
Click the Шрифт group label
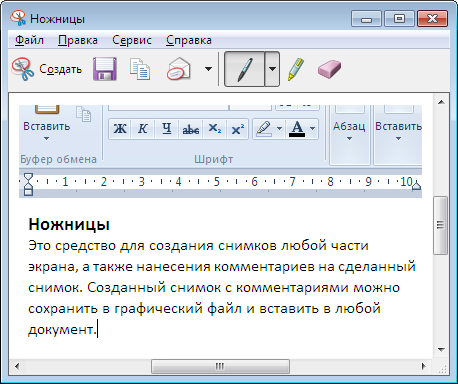click(x=213, y=159)
